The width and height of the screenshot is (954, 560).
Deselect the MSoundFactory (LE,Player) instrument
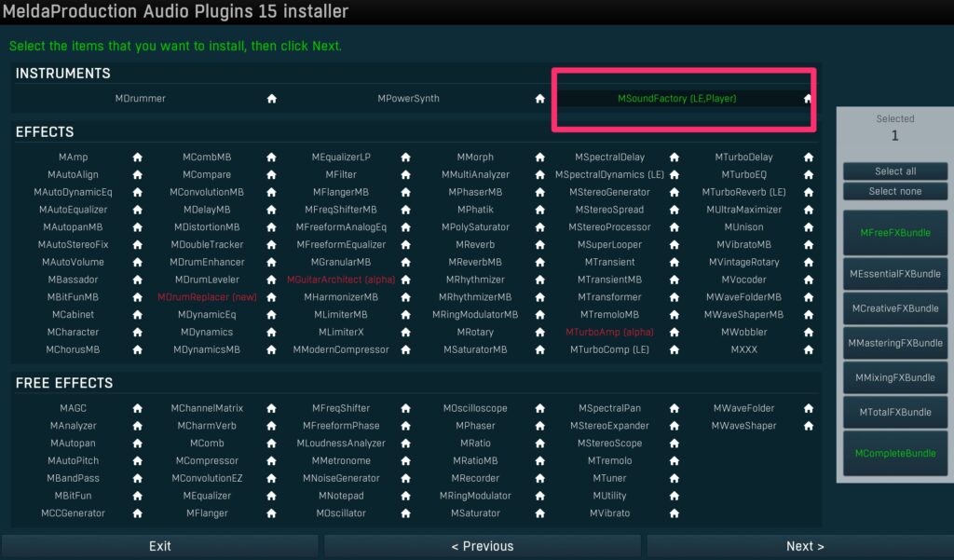click(x=682, y=99)
